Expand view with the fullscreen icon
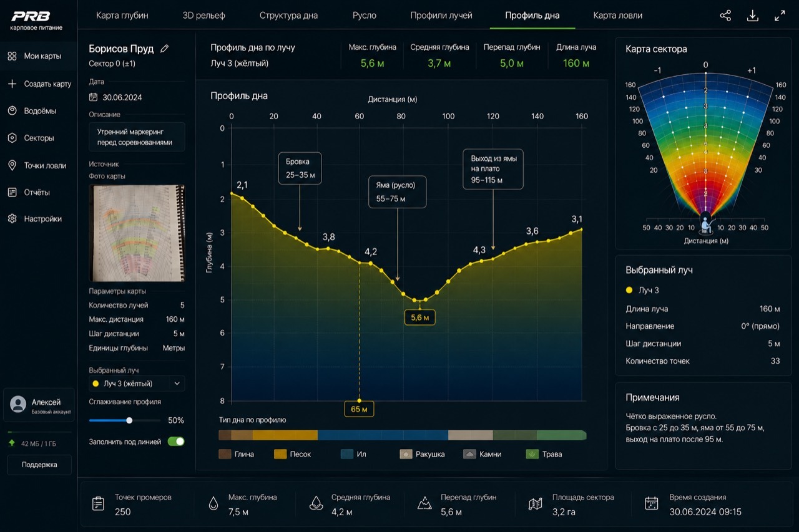 780,16
